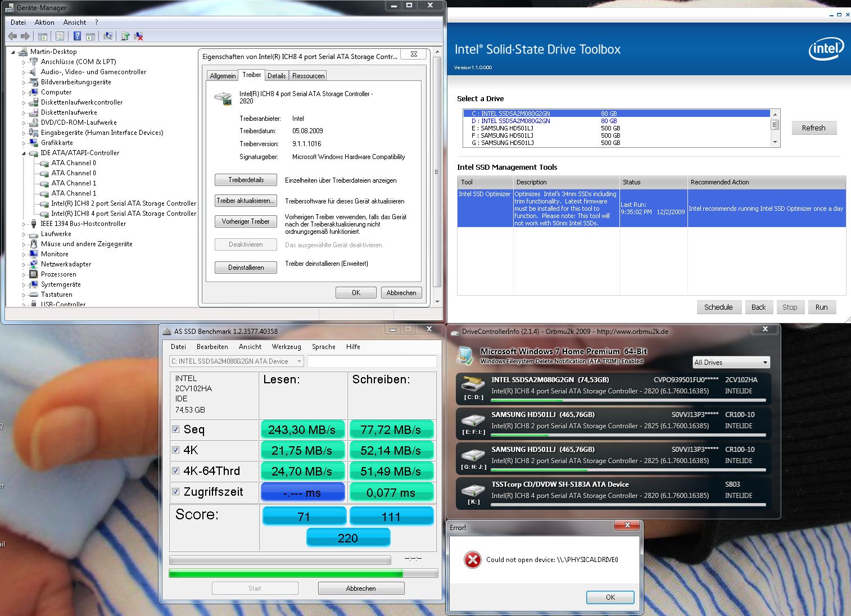Click Treiber aktualisieren button
The image size is (851, 616).
(x=246, y=201)
